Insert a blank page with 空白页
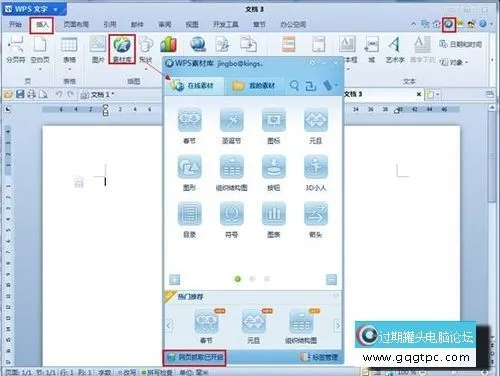Viewport: 500px width, 376px height. 40,50
